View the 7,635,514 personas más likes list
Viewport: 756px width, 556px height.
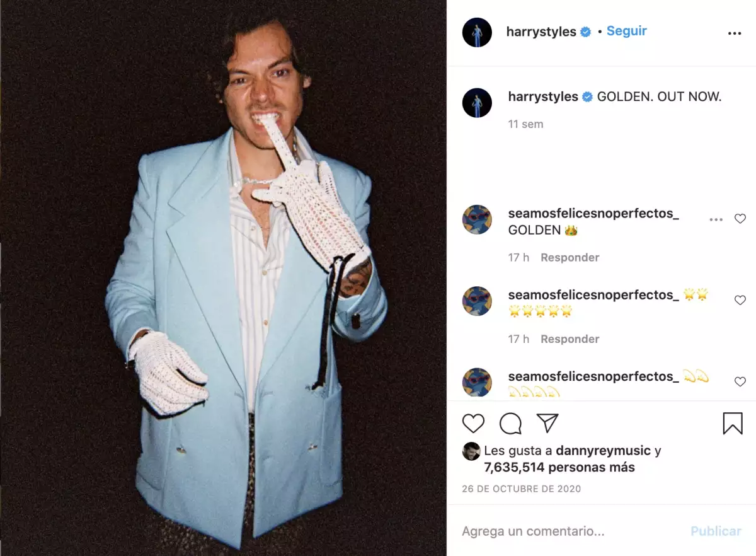pyautogui.click(x=559, y=468)
